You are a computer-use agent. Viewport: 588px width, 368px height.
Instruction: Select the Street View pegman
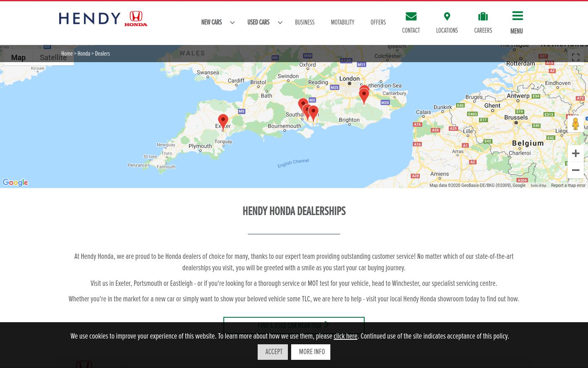click(x=575, y=123)
